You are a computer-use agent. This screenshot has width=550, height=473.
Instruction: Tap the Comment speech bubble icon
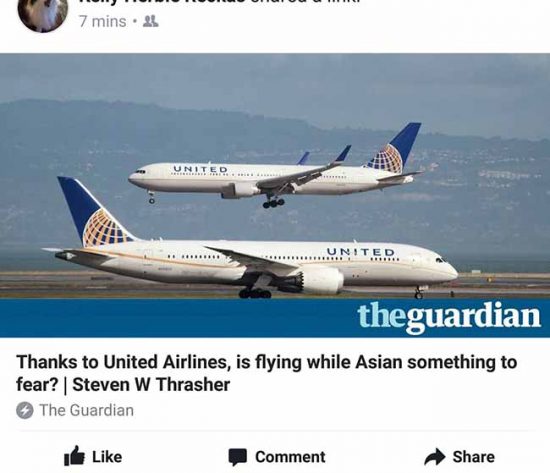(x=238, y=457)
